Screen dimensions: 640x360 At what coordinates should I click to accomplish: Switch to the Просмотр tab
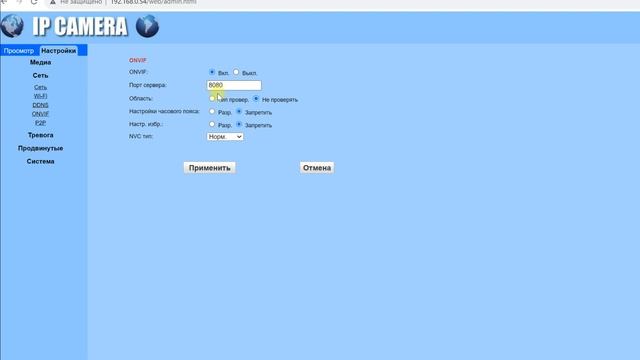[x=19, y=51]
